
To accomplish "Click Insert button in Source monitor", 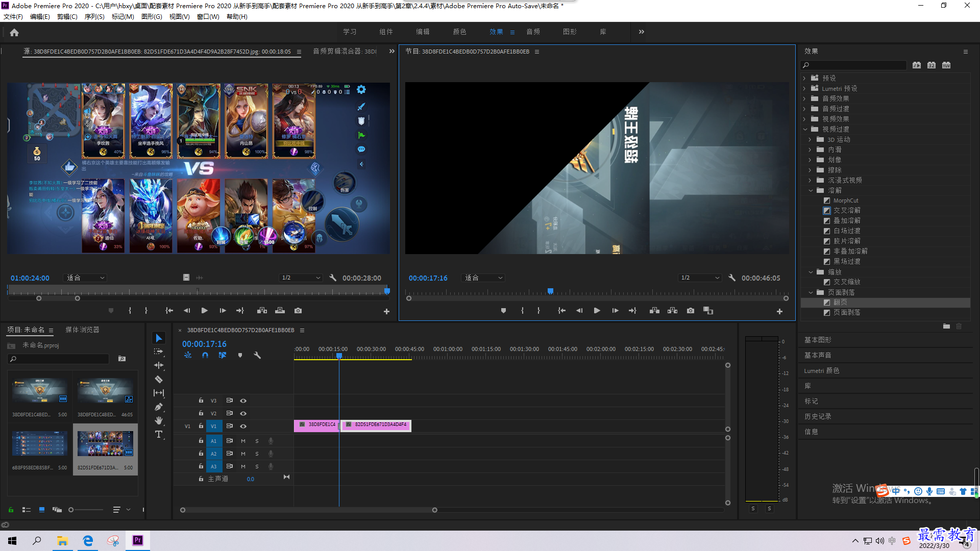I will (262, 311).
